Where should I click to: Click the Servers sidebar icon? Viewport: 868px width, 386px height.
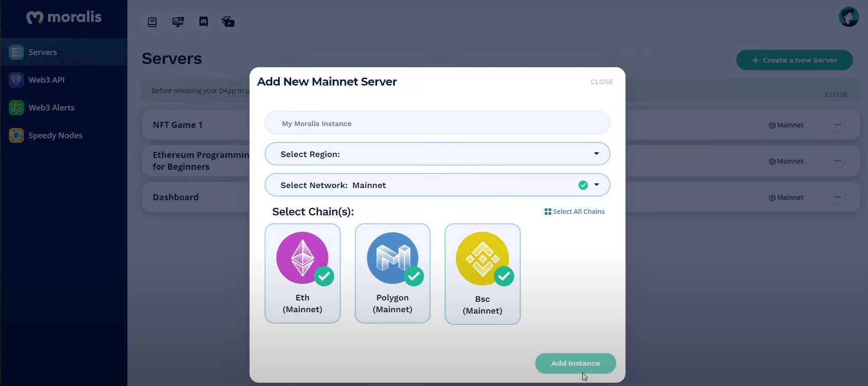[16, 52]
